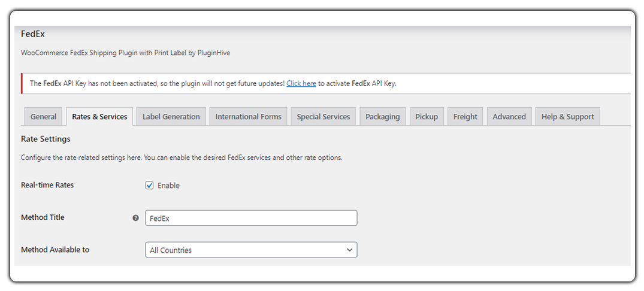
Task: Open the Pickup tab
Action: tap(427, 117)
